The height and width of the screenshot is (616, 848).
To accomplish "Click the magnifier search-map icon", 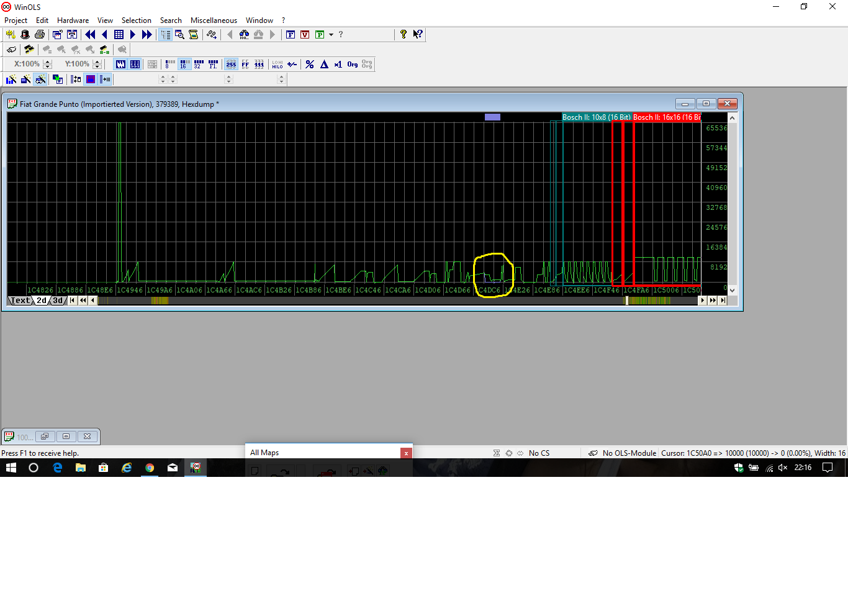I will (179, 35).
